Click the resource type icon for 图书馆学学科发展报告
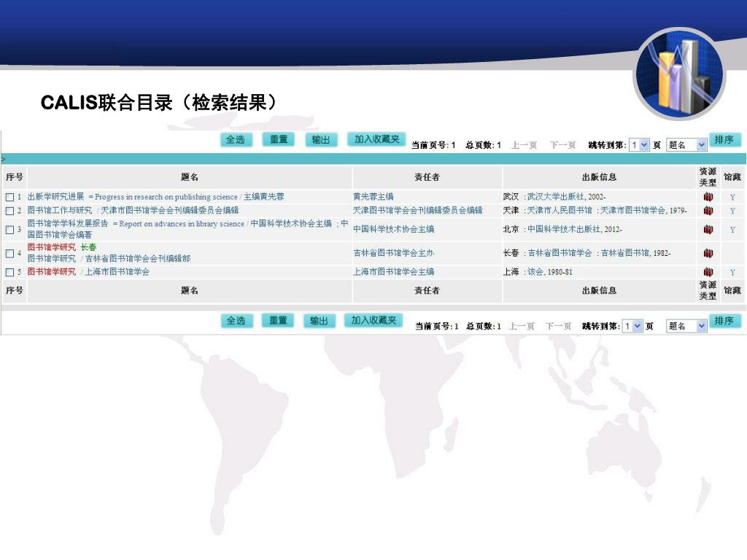The image size is (747, 560). click(x=708, y=230)
